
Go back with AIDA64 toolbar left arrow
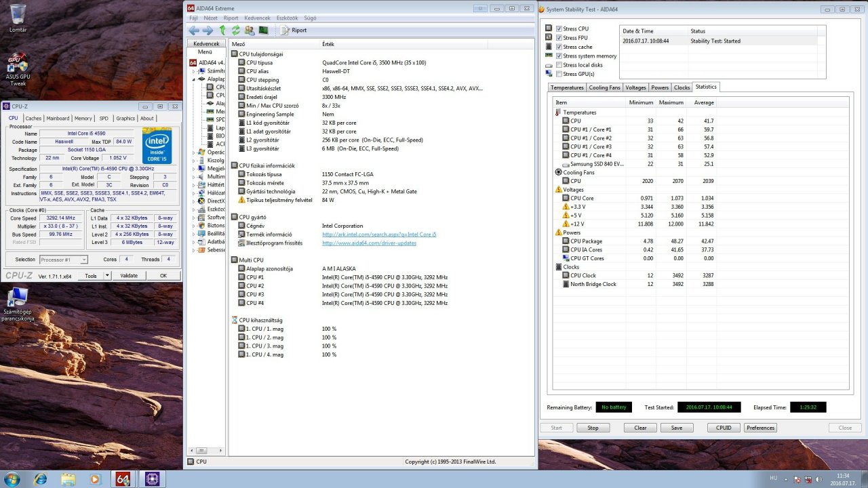[x=194, y=30]
